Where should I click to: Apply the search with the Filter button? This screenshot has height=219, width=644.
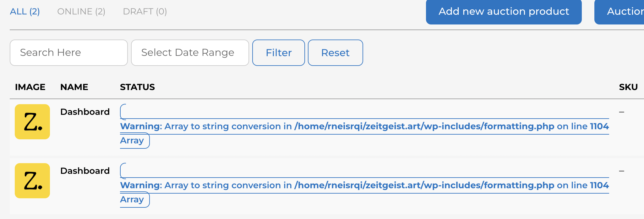coord(279,53)
